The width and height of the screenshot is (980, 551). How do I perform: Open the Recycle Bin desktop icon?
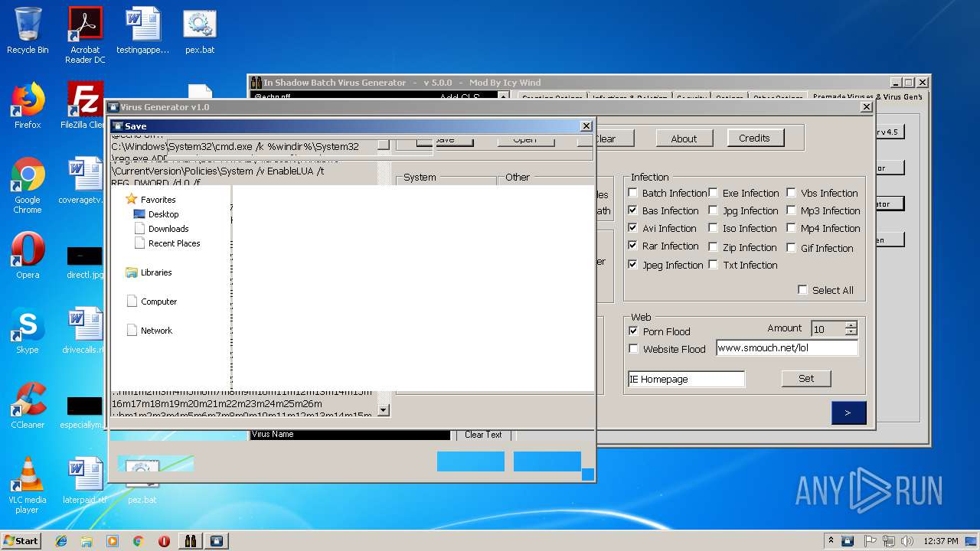click(x=28, y=31)
